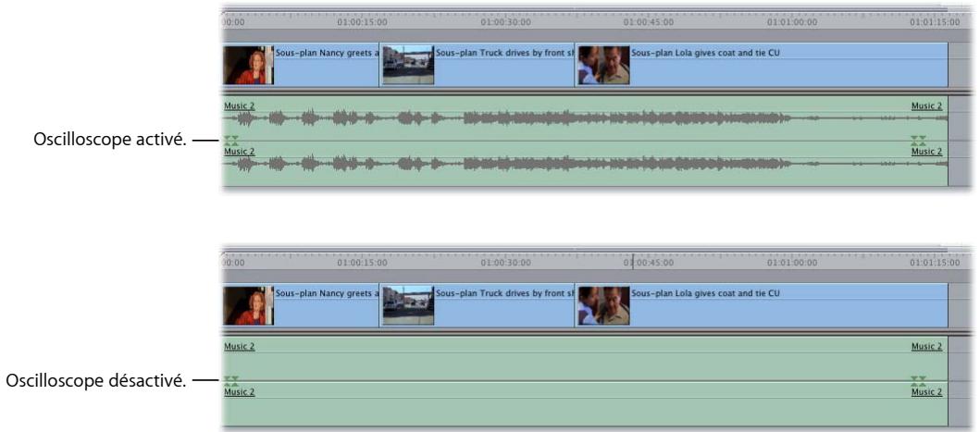Select Truck clip thumbnail in waveform-disabled timeline
Viewport: 980px width, 432px height.
click(x=408, y=305)
